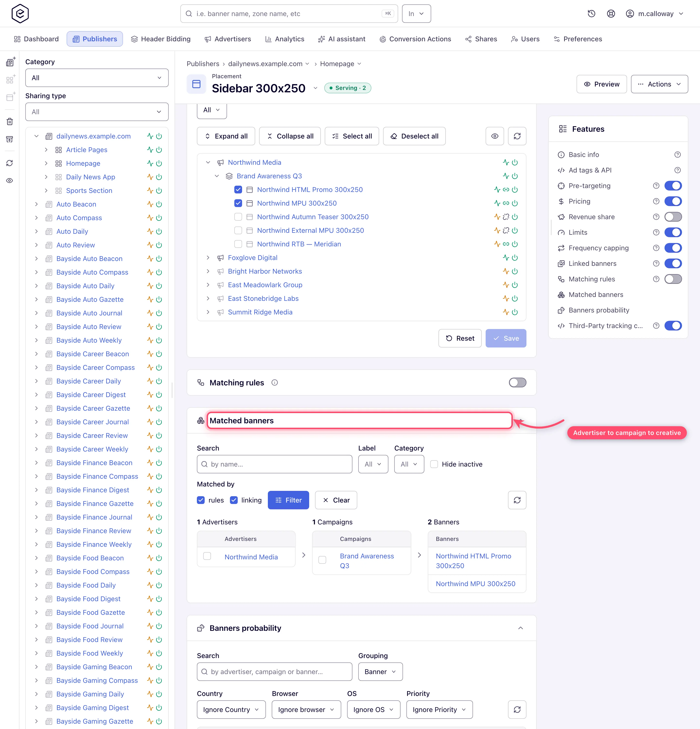Open the Grouping Banner dropdown

pos(380,672)
